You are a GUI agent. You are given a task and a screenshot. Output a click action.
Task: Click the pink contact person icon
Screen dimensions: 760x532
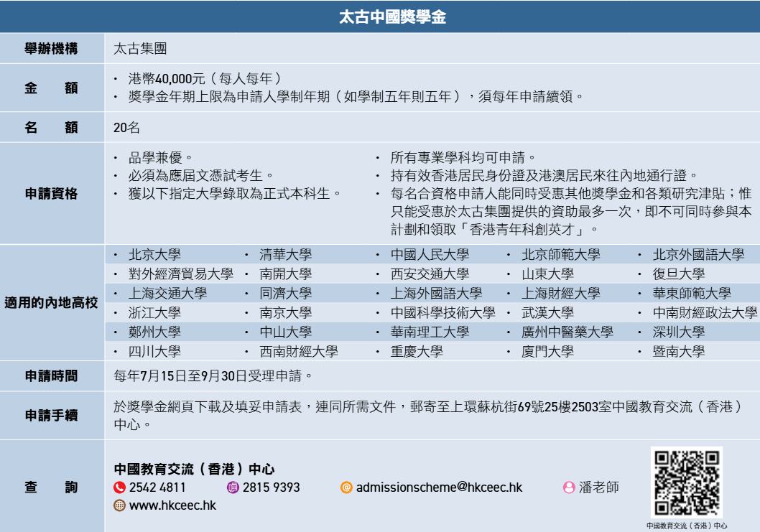pyautogui.click(x=569, y=487)
